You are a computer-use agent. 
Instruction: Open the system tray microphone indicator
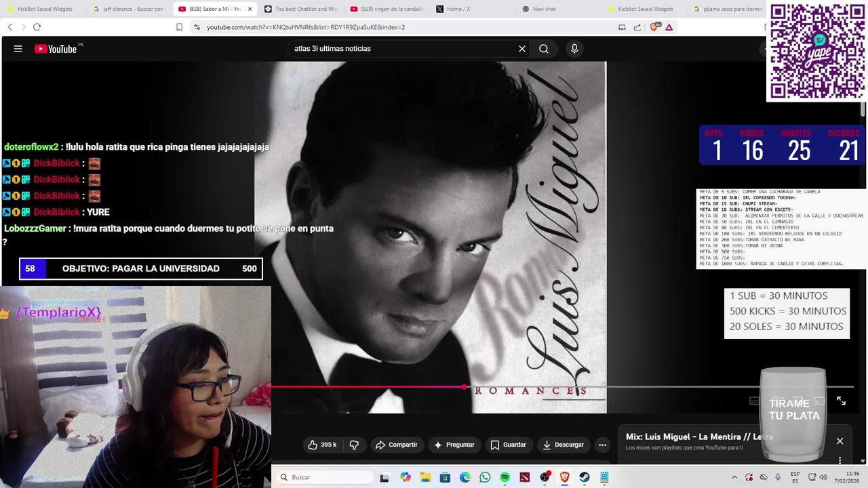[778, 477]
